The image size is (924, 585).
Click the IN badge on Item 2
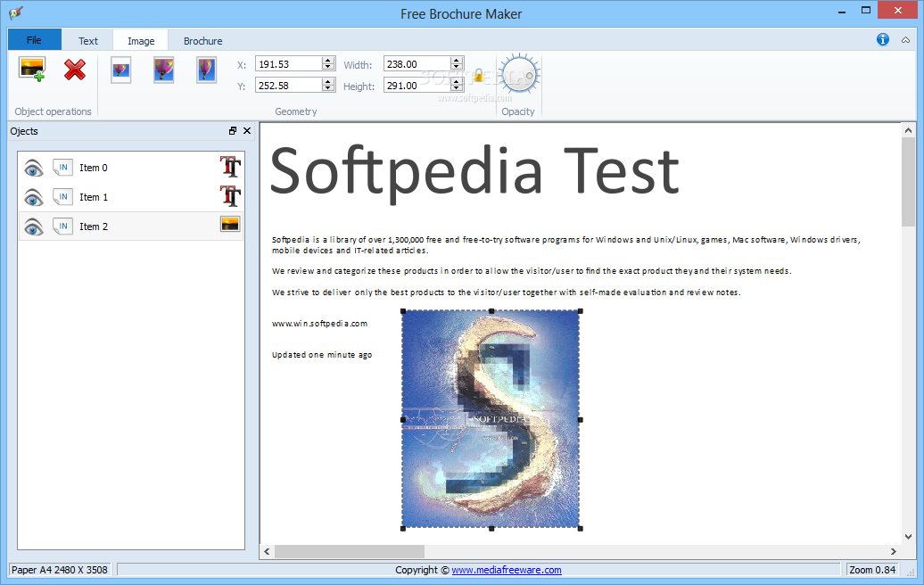pos(62,227)
